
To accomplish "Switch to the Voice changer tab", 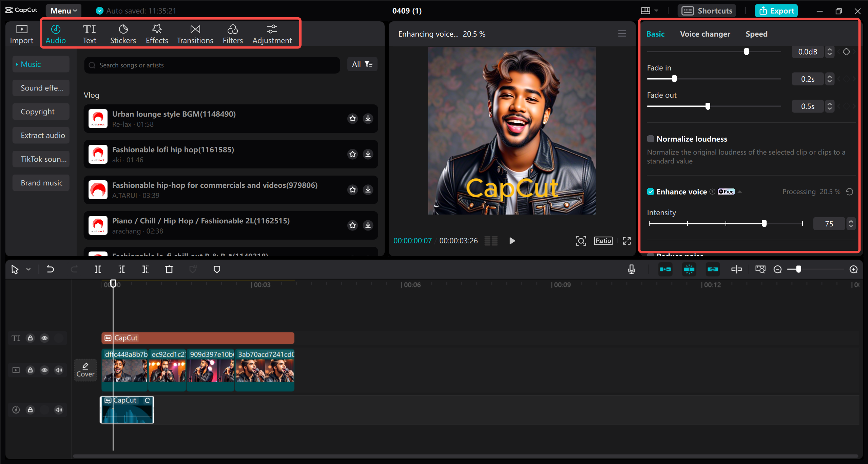I will click(705, 34).
